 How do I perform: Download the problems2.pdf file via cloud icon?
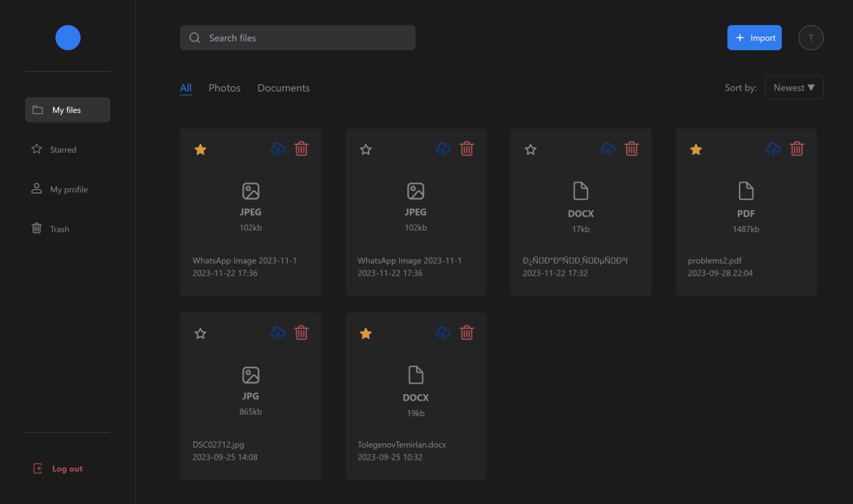pyautogui.click(x=773, y=149)
